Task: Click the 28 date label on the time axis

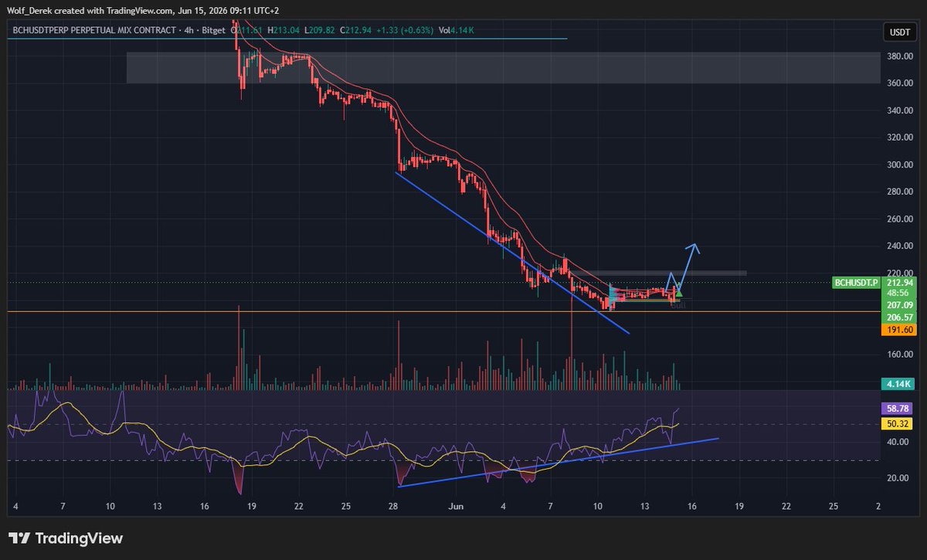Action: click(393, 506)
